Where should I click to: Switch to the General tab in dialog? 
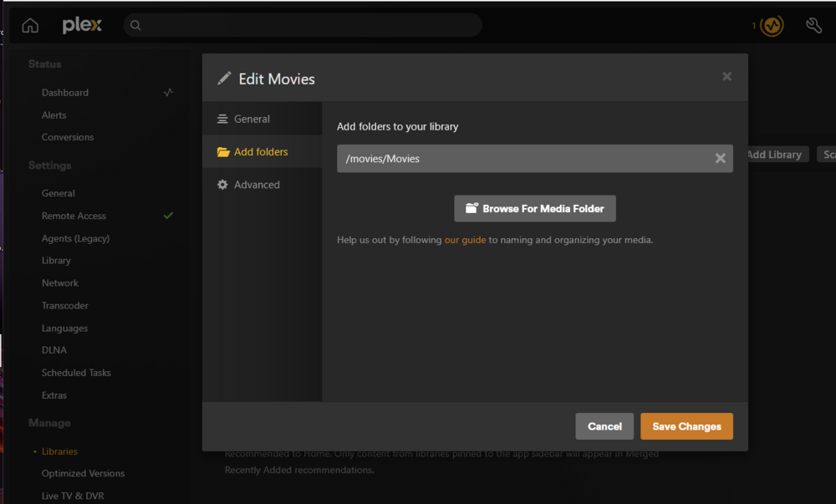click(262, 119)
